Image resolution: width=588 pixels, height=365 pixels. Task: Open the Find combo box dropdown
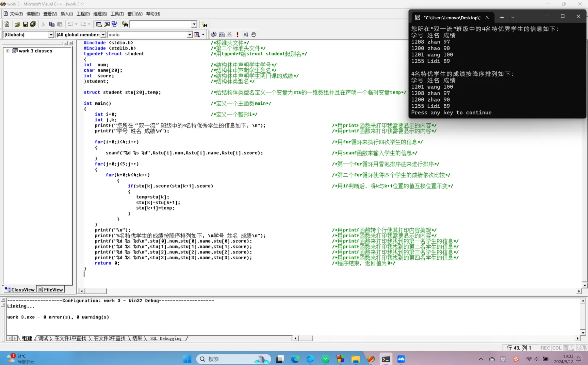pos(194,24)
